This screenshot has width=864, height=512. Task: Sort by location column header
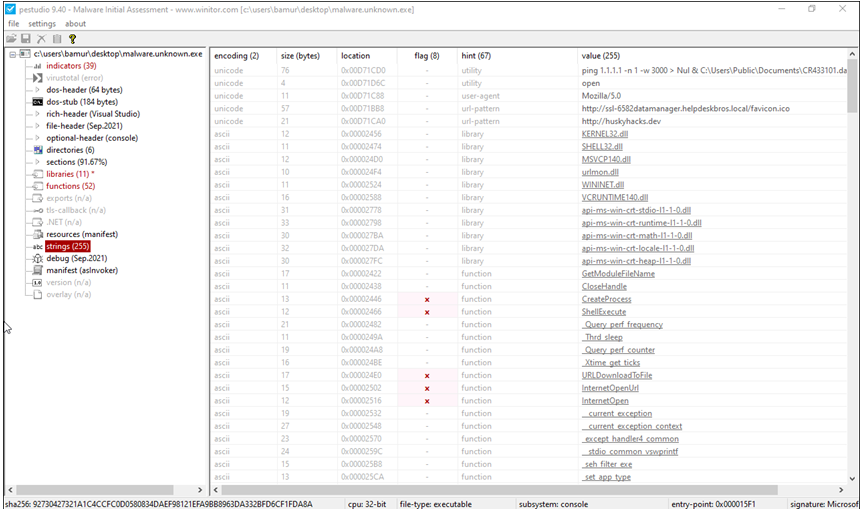(355, 56)
